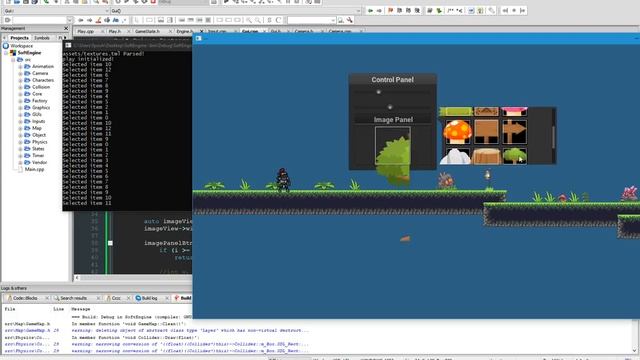Expand the Collision folder node

point(20,87)
